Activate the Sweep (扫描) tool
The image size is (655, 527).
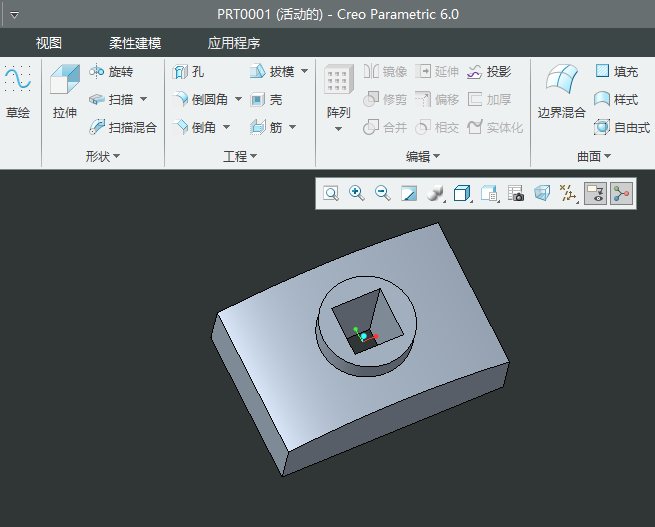point(111,99)
